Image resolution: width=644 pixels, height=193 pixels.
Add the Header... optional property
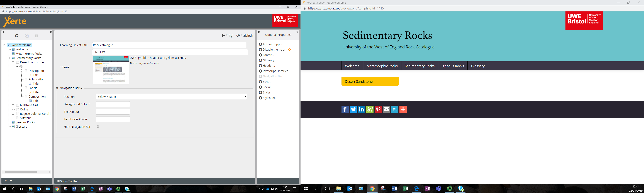click(267, 66)
